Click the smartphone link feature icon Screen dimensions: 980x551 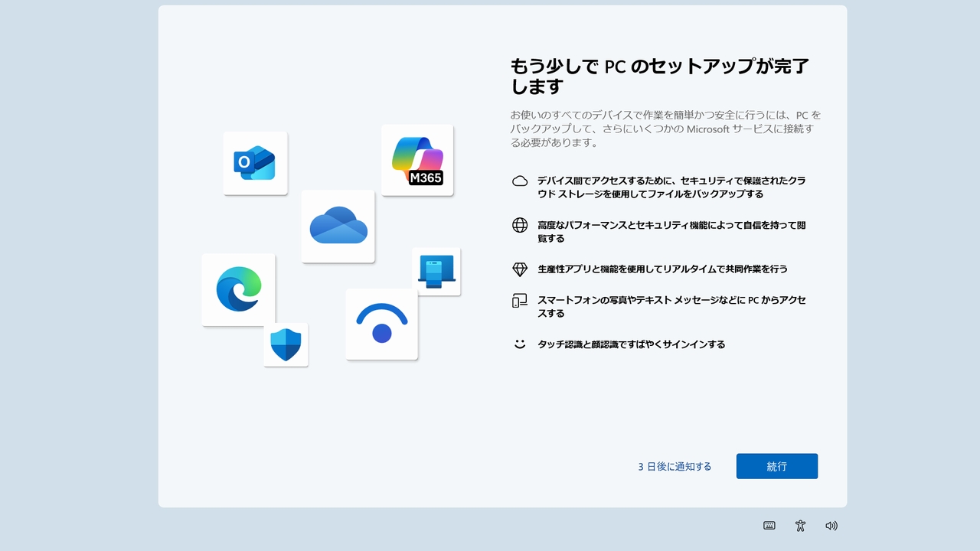520,301
